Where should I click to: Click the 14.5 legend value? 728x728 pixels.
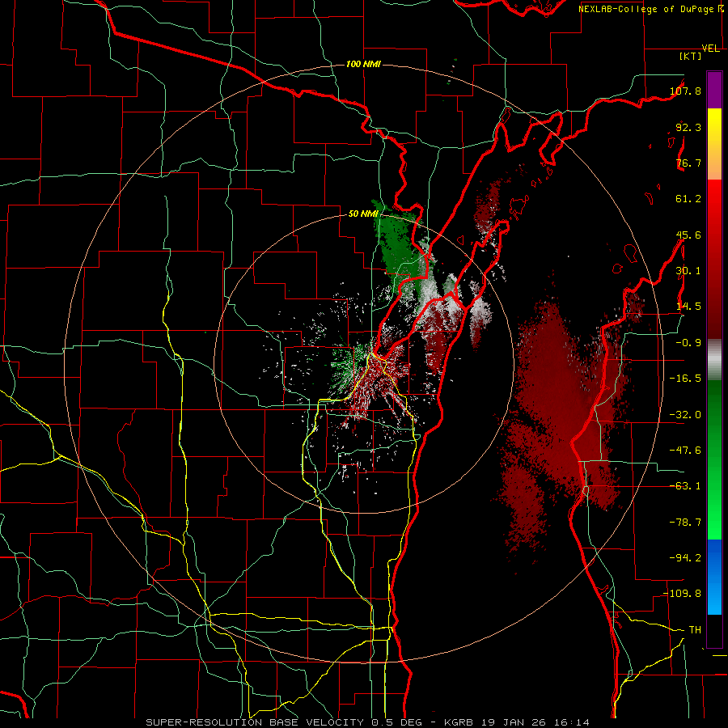(x=688, y=307)
